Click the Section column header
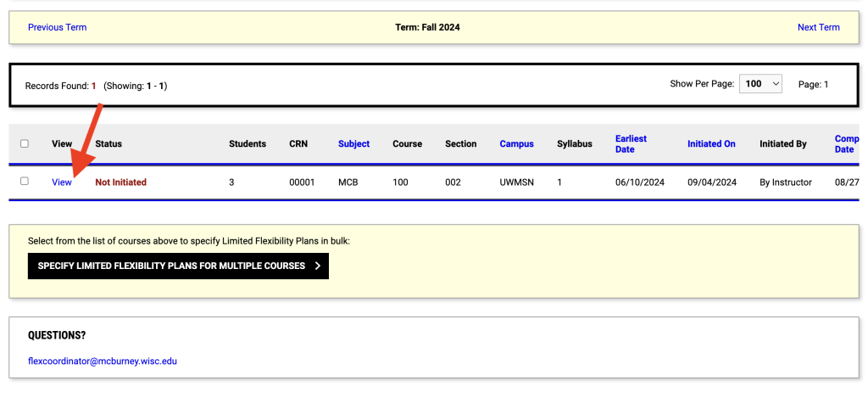This screenshot has width=868, height=409. click(x=460, y=143)
